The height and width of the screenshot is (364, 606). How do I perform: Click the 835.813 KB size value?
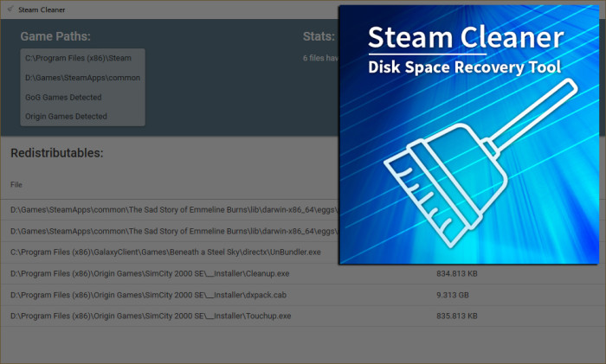(x=457, y=316)
